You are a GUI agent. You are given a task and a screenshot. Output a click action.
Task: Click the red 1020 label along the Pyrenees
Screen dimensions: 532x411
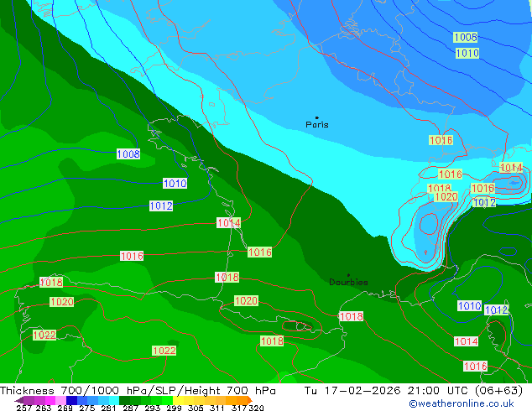[x=247, y=301]
